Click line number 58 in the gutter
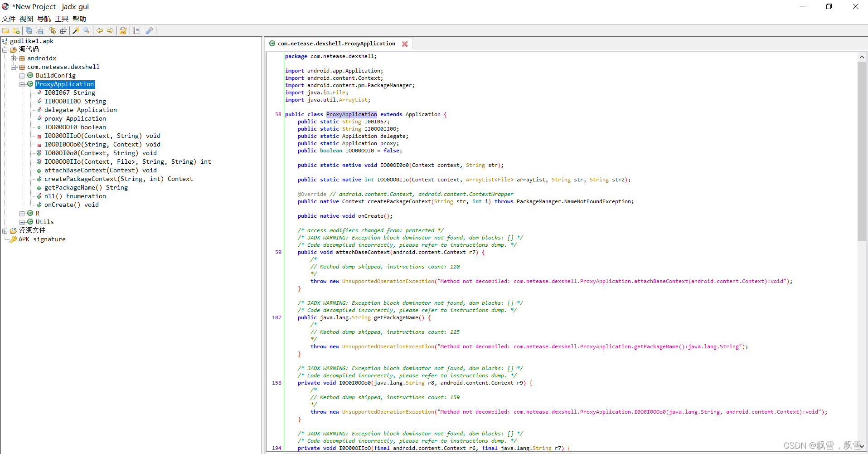 (278, 114)
